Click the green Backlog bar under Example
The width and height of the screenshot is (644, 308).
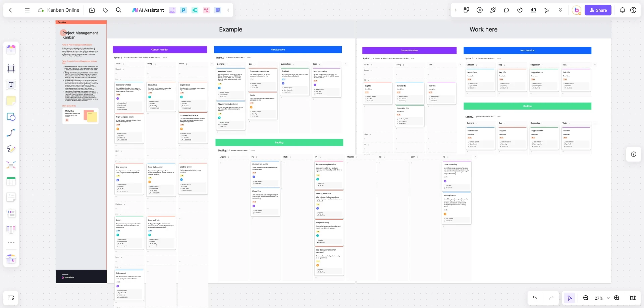click(x=279, y=142)
